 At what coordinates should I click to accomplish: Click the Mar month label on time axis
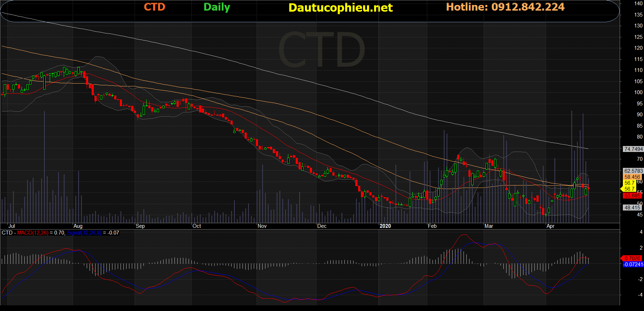pos(489,226)
